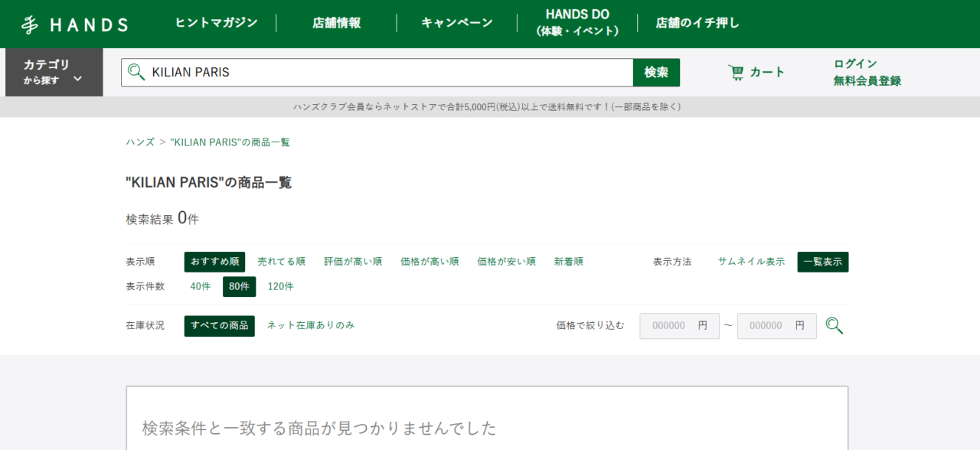980x450 pixels.
Task: Select おすすめ順 sort option
Action: coord(214,262)
